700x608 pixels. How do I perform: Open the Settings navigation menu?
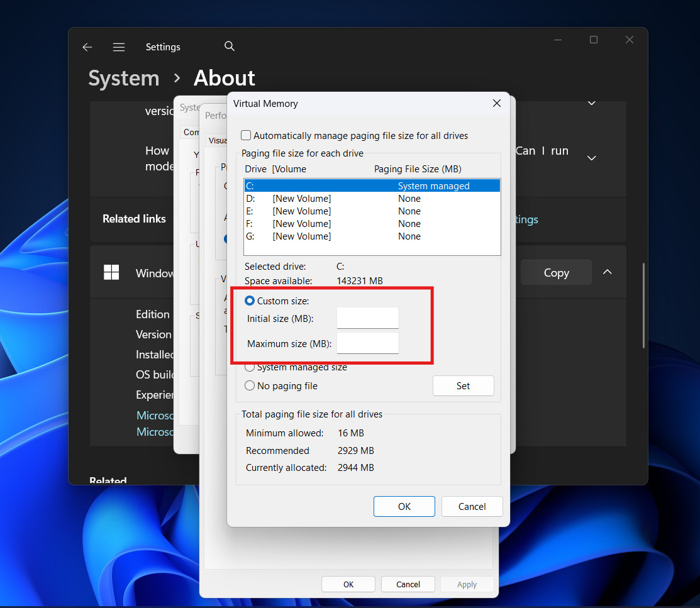pyautogui.click(x=119, y=47)
